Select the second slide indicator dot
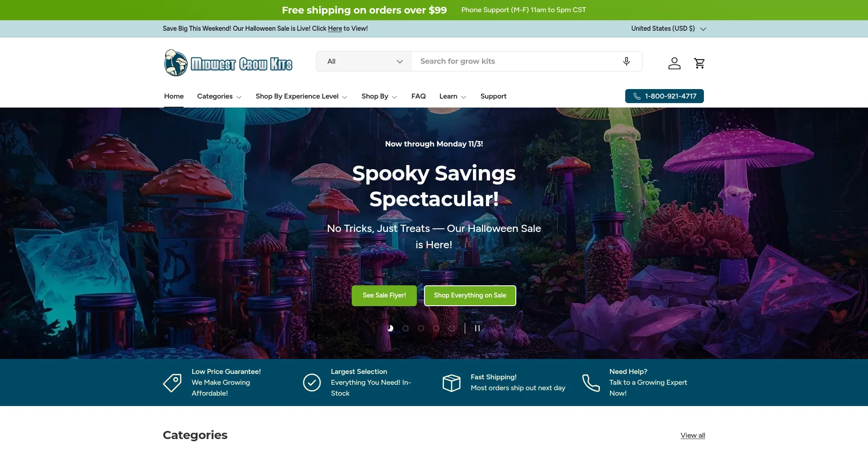Viewport: 868px width, 449px height. 406,328
